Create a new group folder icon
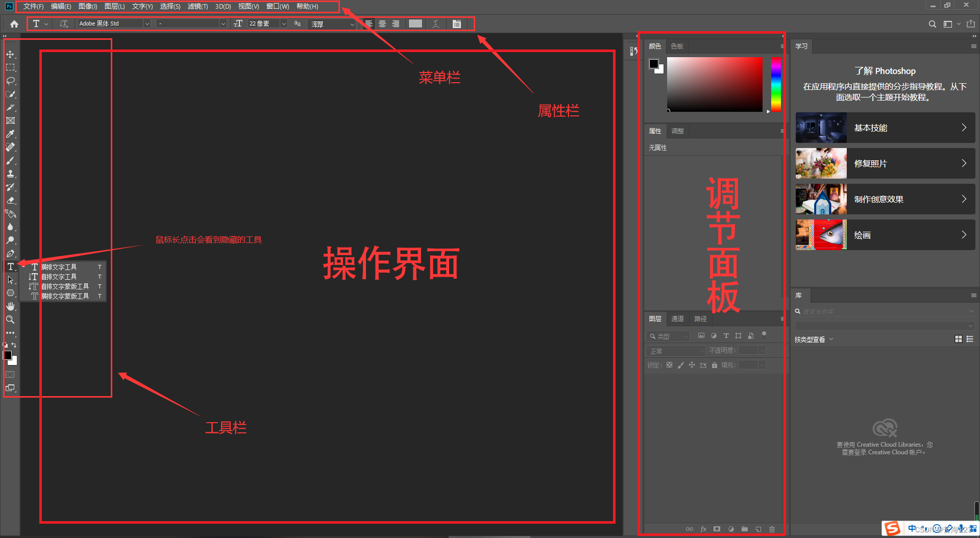 (x=745, y=529)
